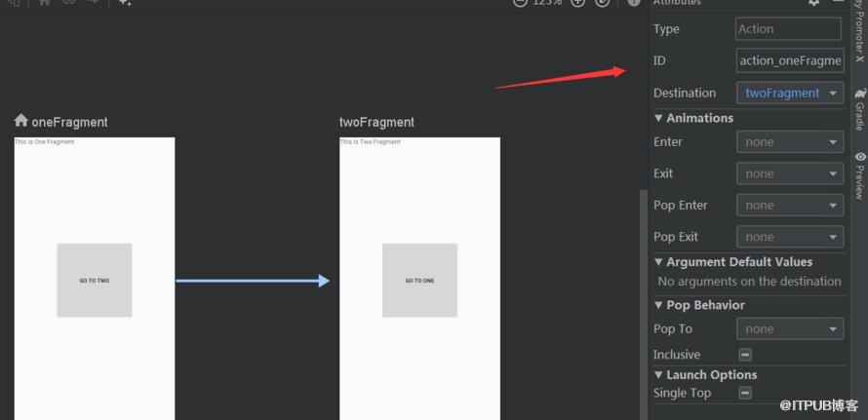Click the ID field with action_oneFragme

click(x=790, y=60)
